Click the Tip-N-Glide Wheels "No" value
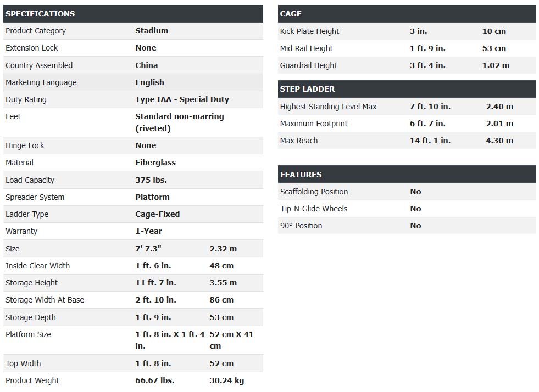Screen dimensions: 539x392 [x=415, y=209]
